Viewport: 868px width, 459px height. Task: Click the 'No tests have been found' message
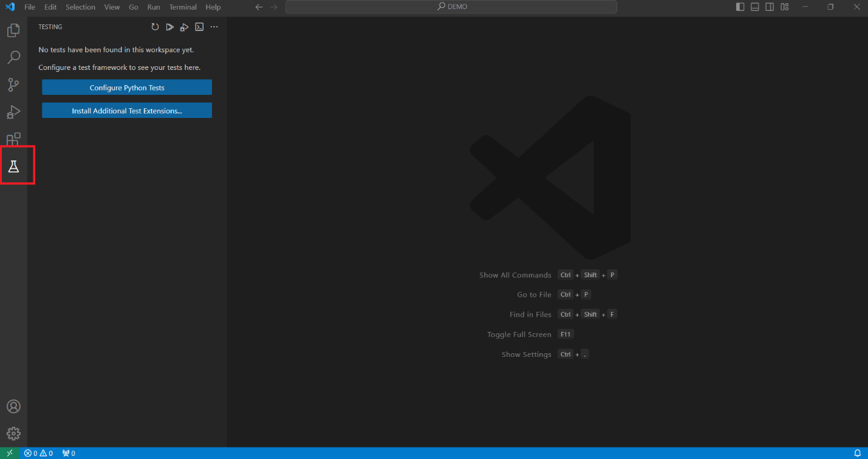tap(116, 50)
